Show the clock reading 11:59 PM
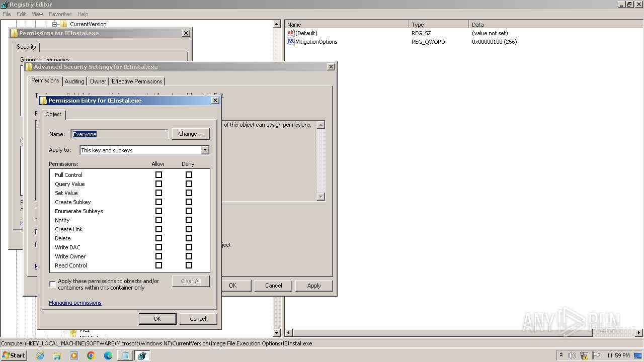 [x=618, y=355]
